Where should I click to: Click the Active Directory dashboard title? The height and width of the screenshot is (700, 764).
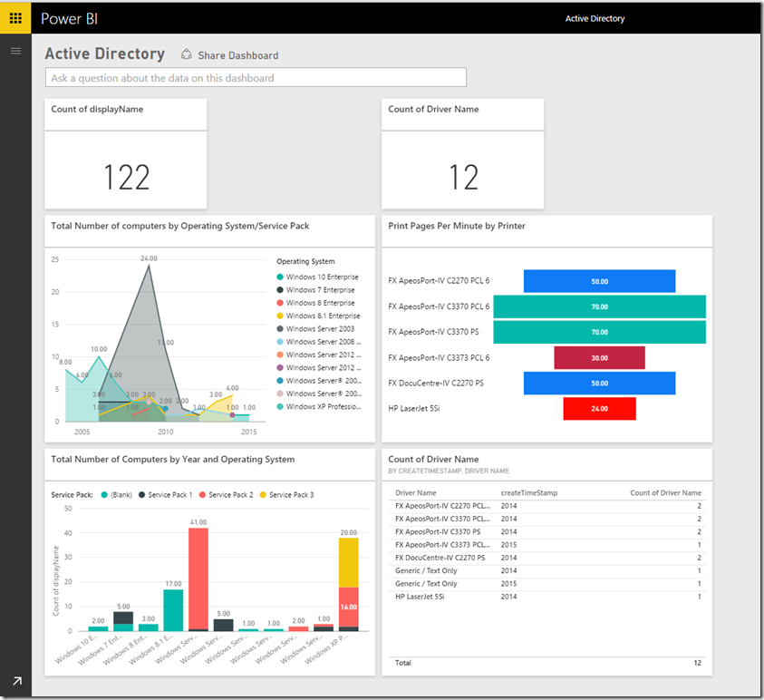[x=105, y=53]
